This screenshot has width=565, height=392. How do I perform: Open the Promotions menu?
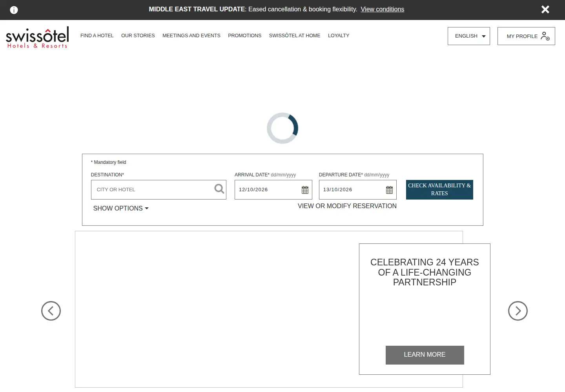click(x=244, y=36)
